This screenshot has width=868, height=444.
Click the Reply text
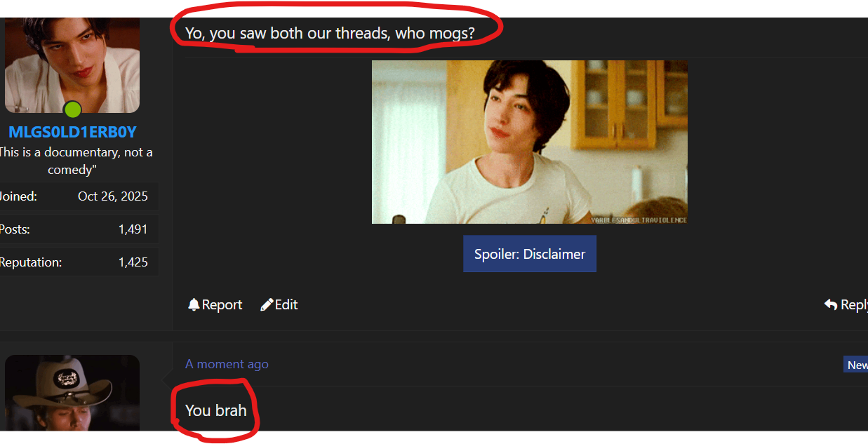(x=854, y=304)
